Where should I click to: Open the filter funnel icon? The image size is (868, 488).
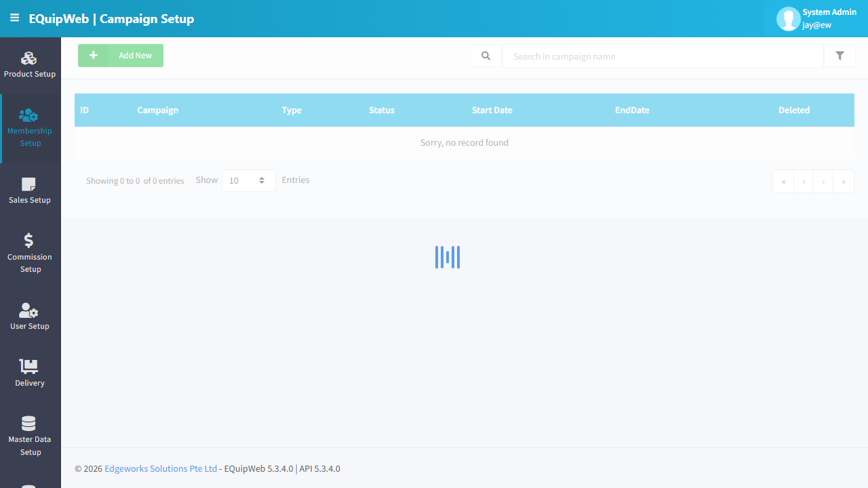click(x=840, y=56)
